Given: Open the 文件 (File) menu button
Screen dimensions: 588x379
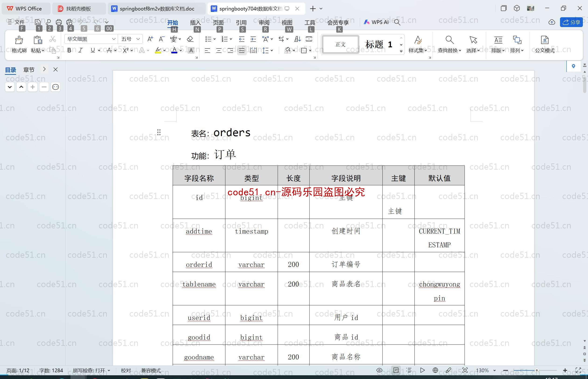Looking at the screenshot, I should click(16, 22).
